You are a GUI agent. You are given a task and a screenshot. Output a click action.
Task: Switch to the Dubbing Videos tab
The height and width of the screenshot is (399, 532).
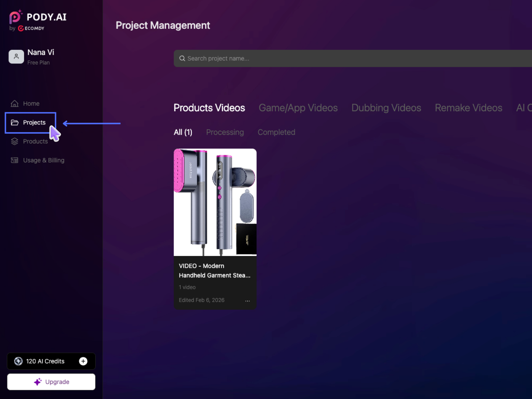click(x=386, y=108)
